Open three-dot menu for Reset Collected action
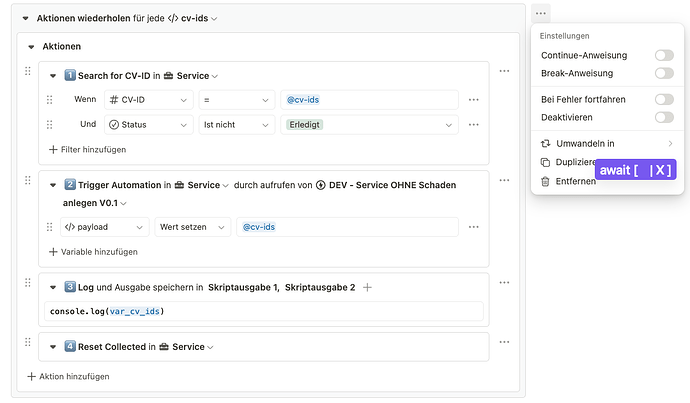The height and width of the screenshot is (403, 690). [x=504, y=346]
